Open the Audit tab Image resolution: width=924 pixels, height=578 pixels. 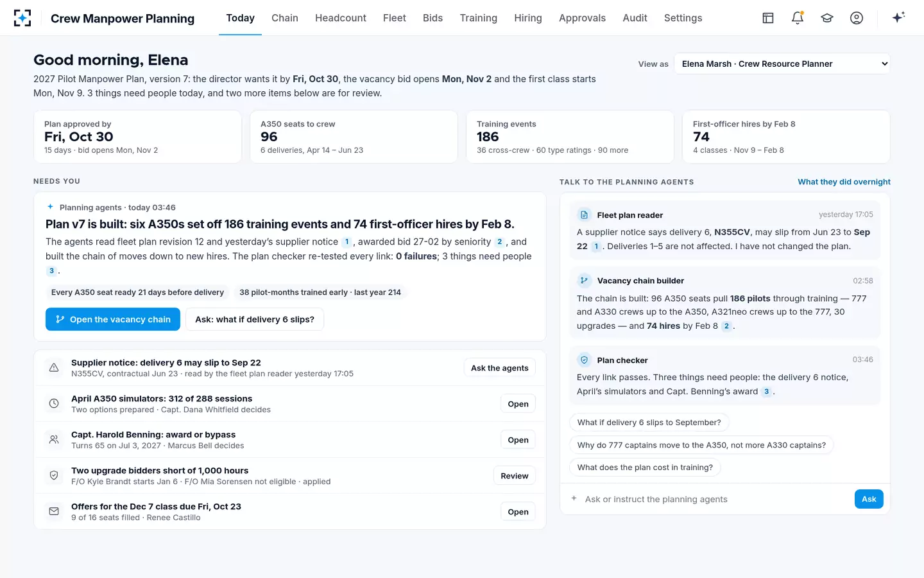635,18
